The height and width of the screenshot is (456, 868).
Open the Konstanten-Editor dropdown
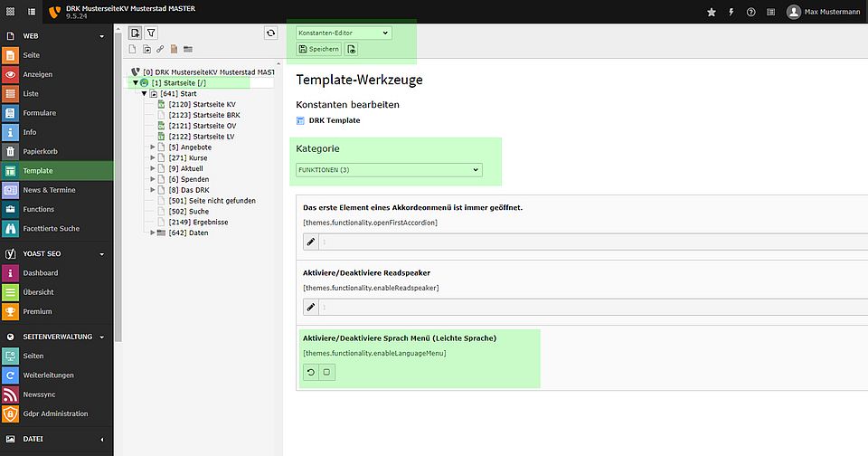click(x=344, y=33)
